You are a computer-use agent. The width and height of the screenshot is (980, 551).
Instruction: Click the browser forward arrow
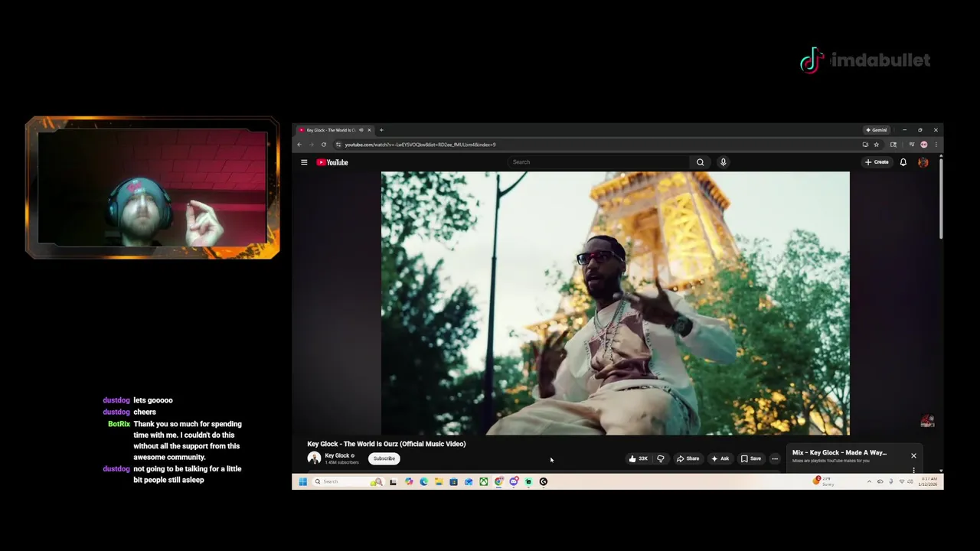pyautogui.click(x=311, y=145)
